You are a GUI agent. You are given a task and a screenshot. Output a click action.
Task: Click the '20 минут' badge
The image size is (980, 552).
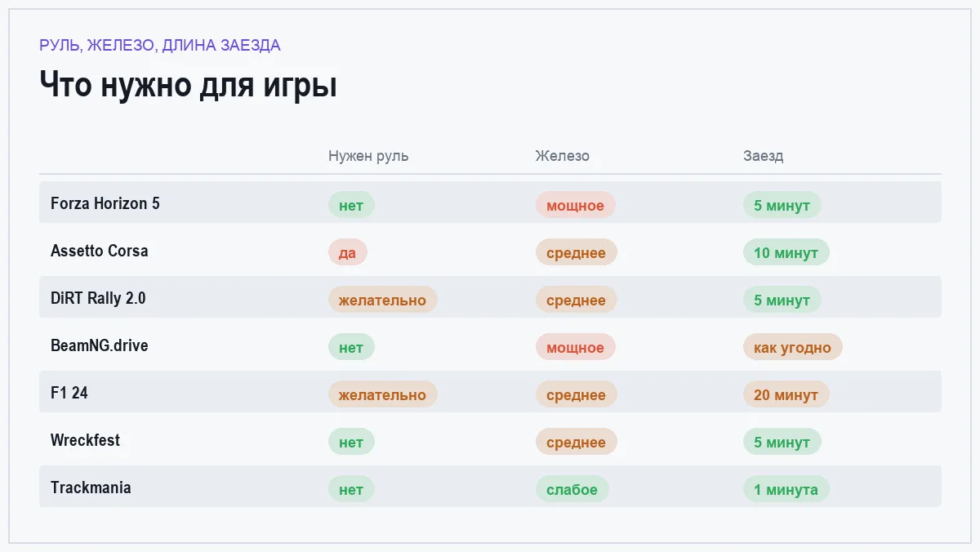click(x=786, y=394)
